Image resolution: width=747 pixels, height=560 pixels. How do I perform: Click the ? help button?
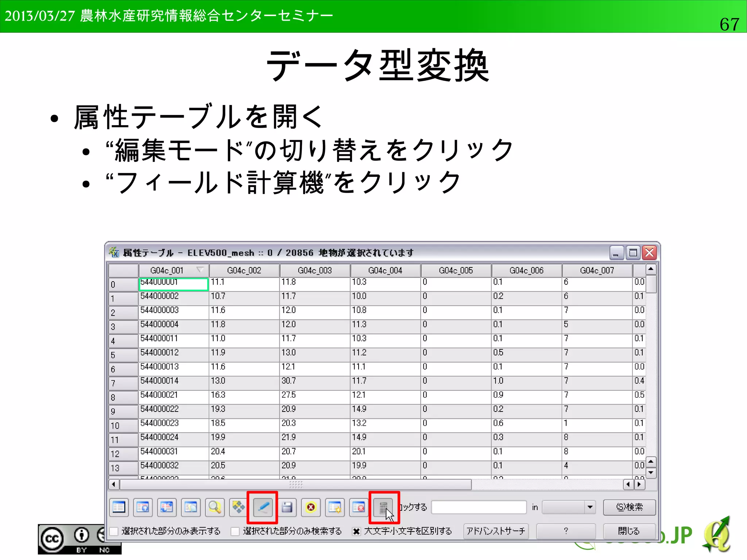(x=566, y=531)
